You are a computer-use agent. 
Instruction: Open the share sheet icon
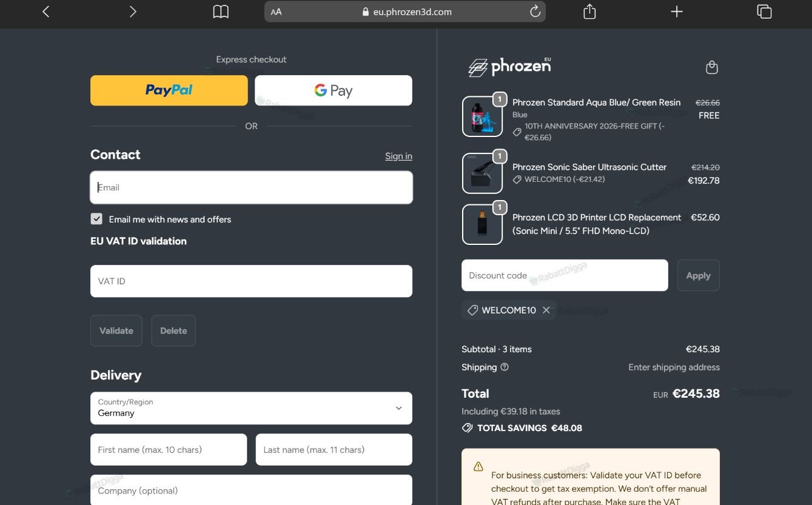[589, 12]
